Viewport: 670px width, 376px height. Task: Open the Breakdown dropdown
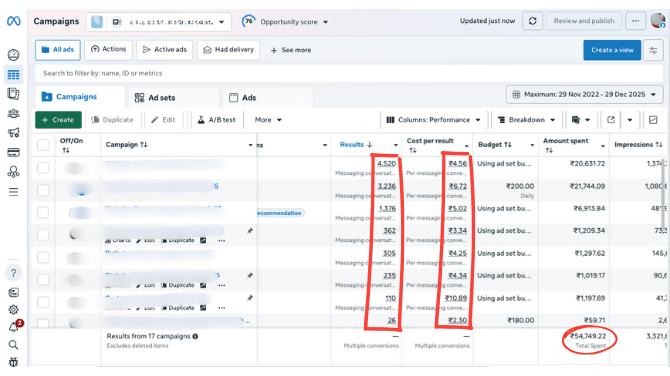pos(526,120)
